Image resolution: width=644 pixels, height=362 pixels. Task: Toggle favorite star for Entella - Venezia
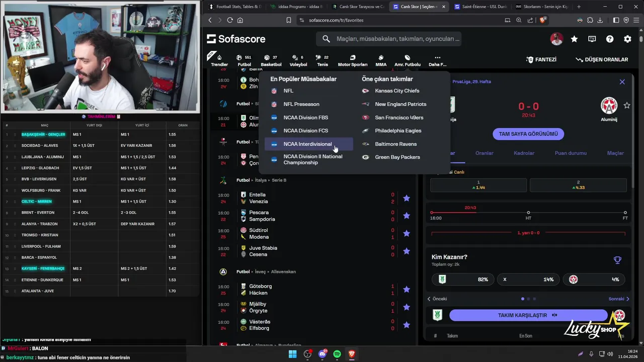pyautogui.click(x=407, y=198)
